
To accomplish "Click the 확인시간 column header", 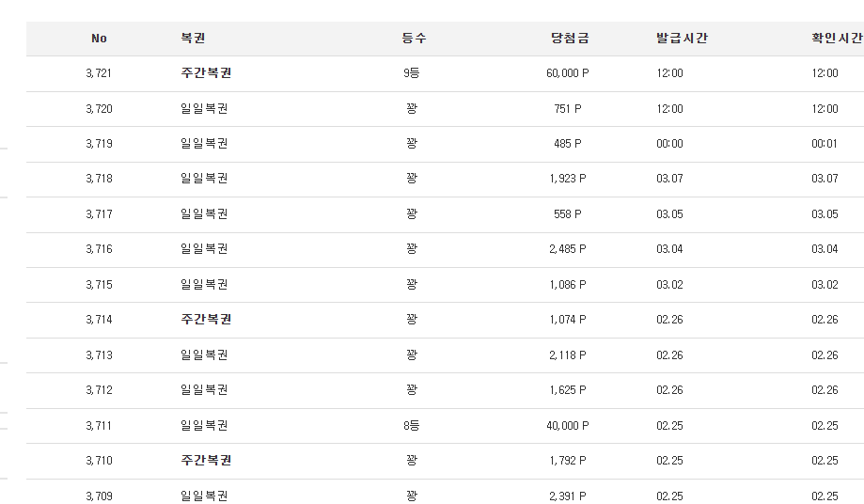I will click(837, 38).
